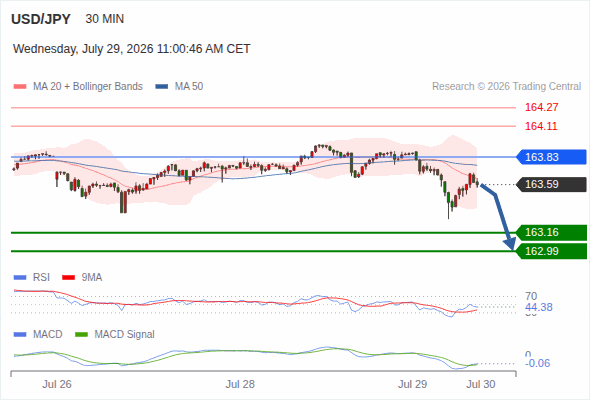Click the 164.11 resistance level label

(x=541, y=126)
